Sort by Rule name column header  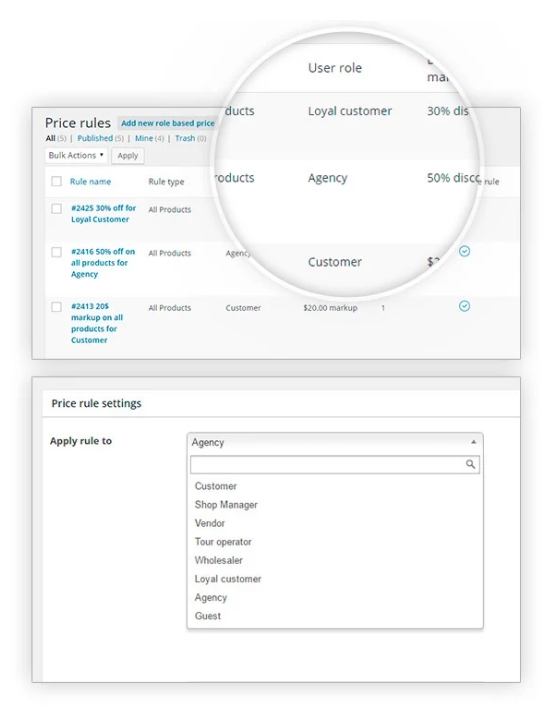point(91,182)
